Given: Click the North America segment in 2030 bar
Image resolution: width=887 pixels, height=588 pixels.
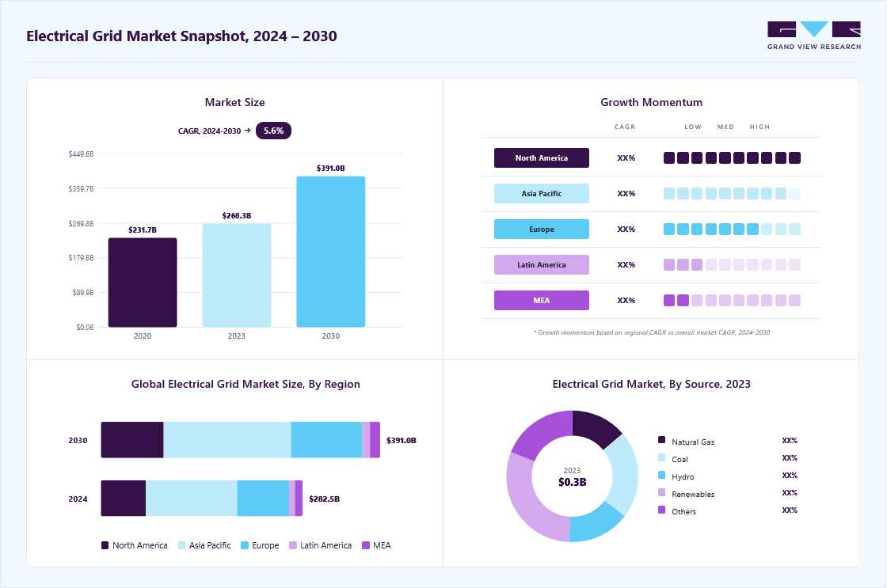Looking at the screenshot, I should pyautogui.click(x=132, y=440).
